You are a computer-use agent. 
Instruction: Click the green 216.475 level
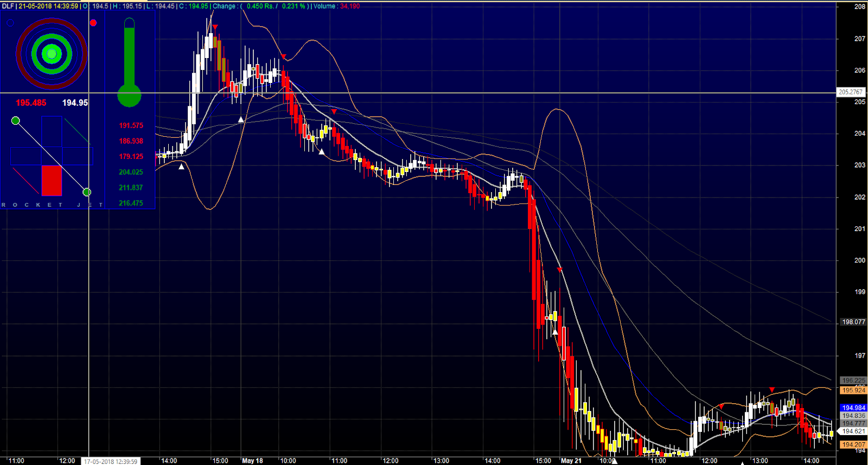pyautogui.click(x=131, y=203)
